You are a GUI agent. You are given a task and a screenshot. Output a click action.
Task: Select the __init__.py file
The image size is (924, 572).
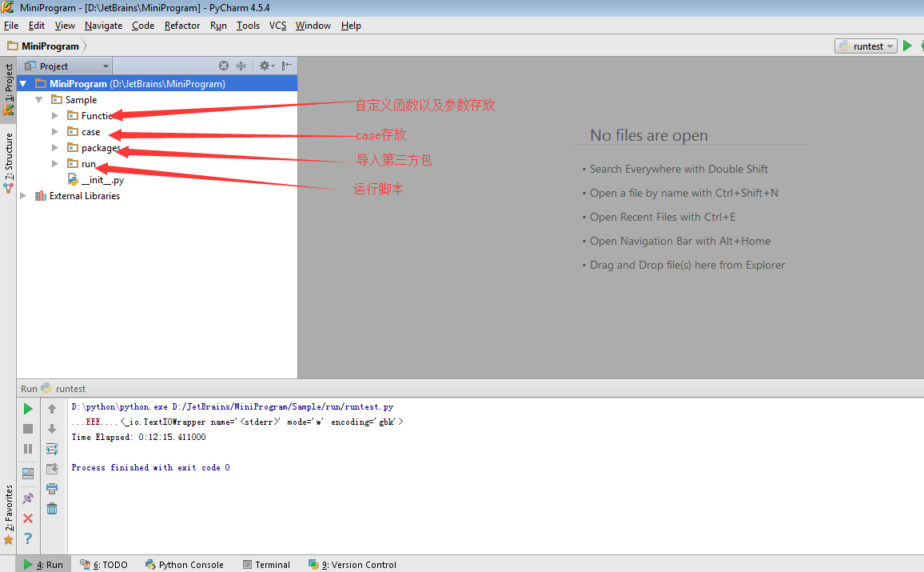[95, 180]
